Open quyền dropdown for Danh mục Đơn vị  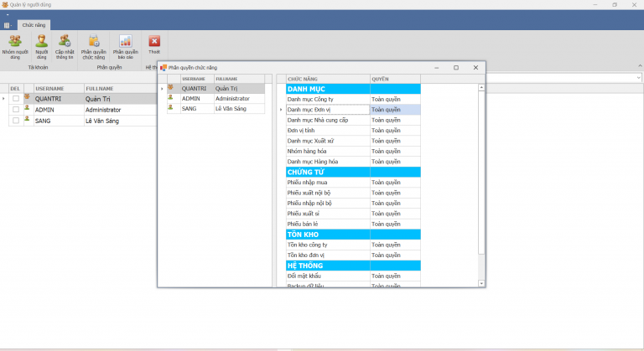click(x=394, y=109)
